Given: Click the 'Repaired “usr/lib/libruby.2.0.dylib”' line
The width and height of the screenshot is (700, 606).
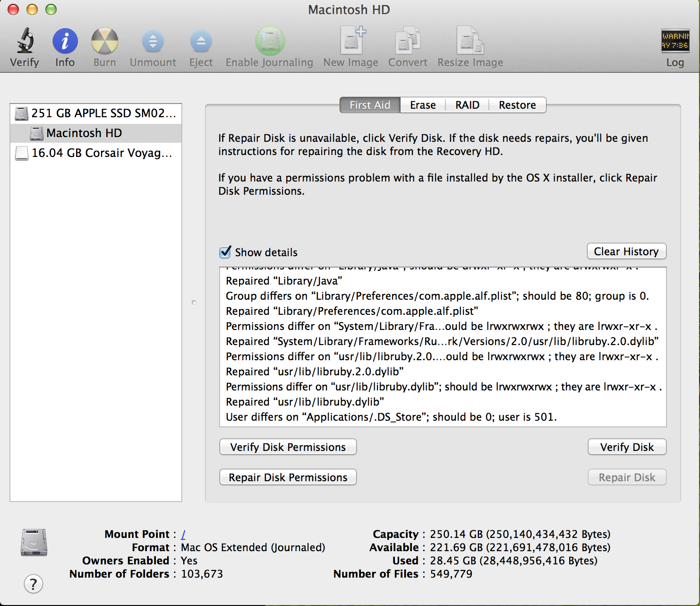Looking at the screenshot, I should tap(315, 372).
